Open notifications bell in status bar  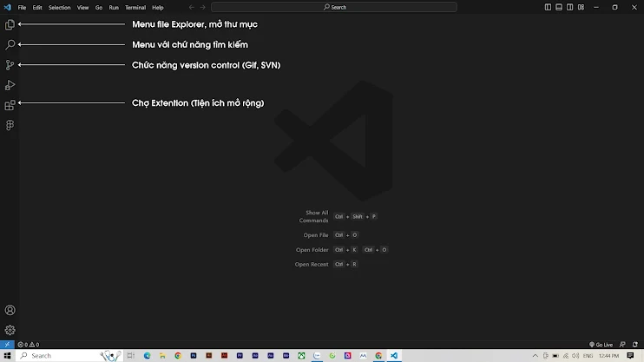tap(635, 345)
